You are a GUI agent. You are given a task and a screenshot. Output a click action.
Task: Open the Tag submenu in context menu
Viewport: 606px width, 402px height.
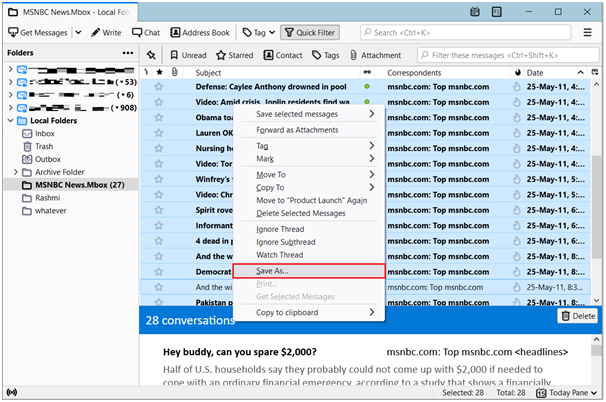[308, 146]
